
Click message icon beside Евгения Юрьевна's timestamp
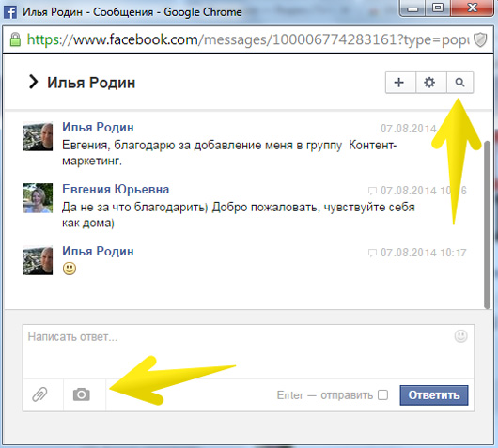[x=372, y=191]
